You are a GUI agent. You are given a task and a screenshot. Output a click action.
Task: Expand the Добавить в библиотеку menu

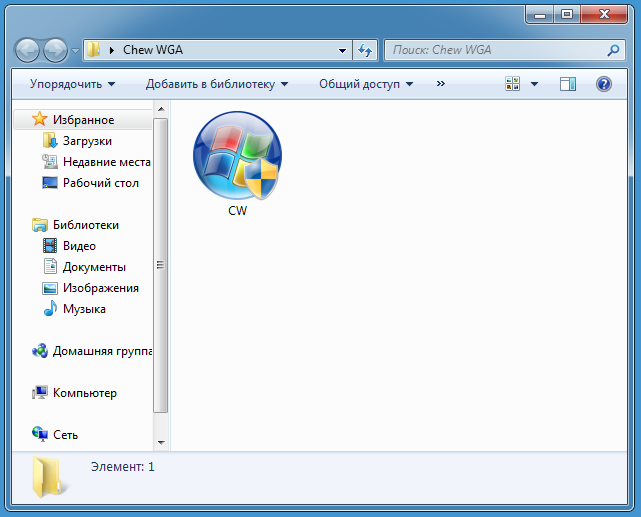216,84
